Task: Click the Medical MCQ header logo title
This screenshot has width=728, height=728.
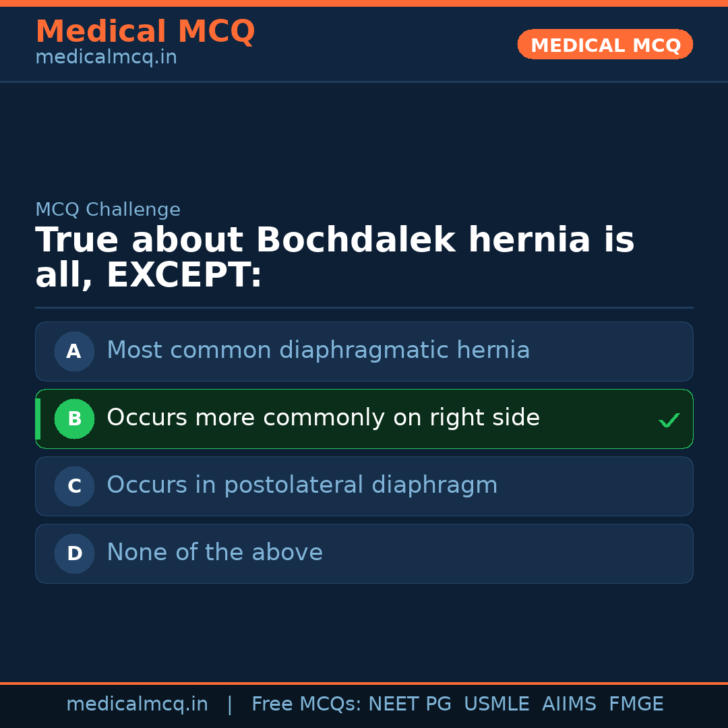Action: pyautogui.click(x=145, y=32)
